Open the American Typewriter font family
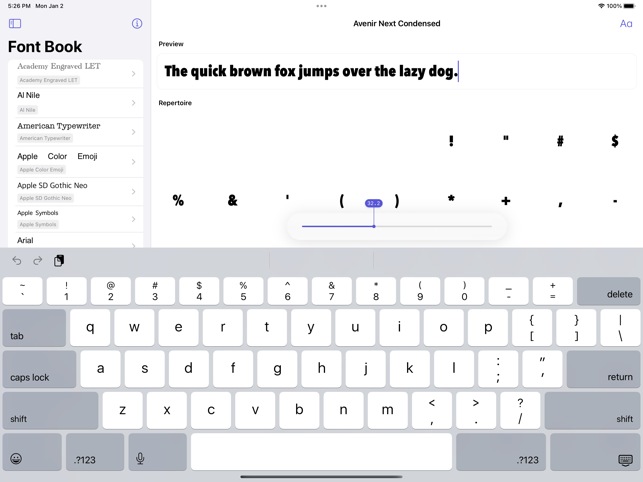 (75, 132)
